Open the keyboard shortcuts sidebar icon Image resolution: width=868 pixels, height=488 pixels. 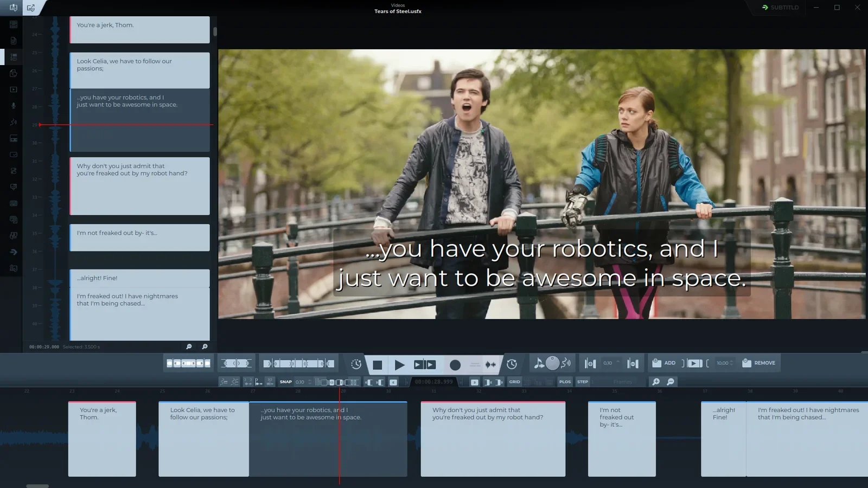14,203
